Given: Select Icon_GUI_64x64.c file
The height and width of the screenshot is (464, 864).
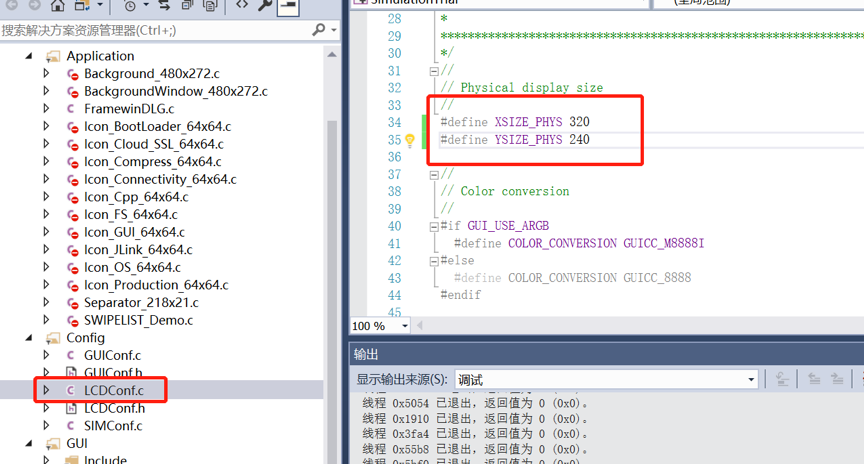Looking at the screenshot, I should tap(134, 233).
